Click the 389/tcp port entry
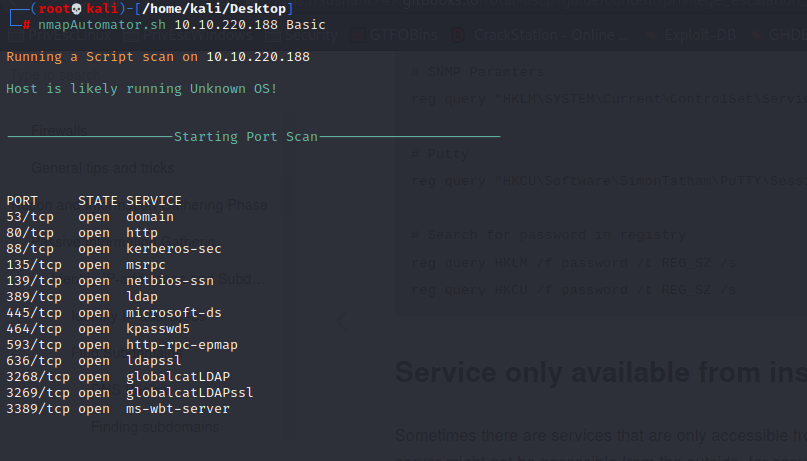The height and width of the screenshot is (461, 807). pos(34,297)
